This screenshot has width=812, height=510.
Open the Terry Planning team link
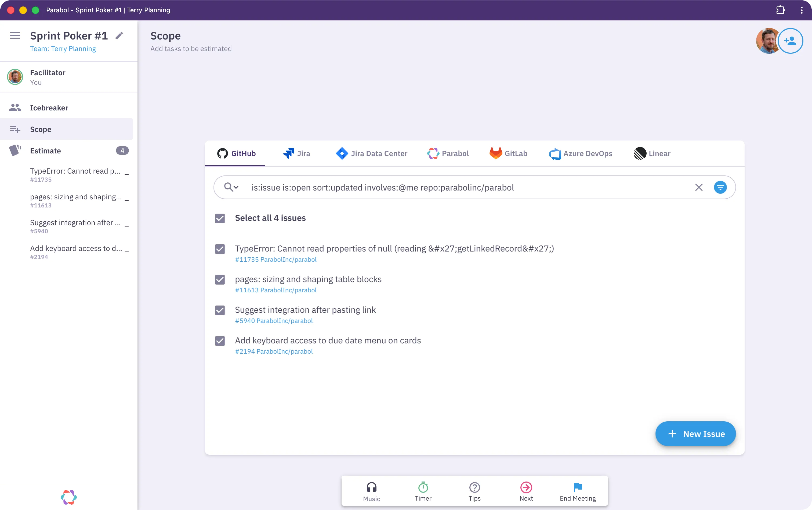[63, 49]
